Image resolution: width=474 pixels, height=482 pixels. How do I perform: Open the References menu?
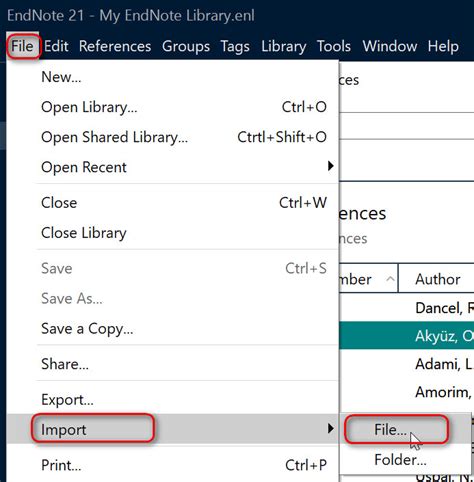[x=115, y=46]
